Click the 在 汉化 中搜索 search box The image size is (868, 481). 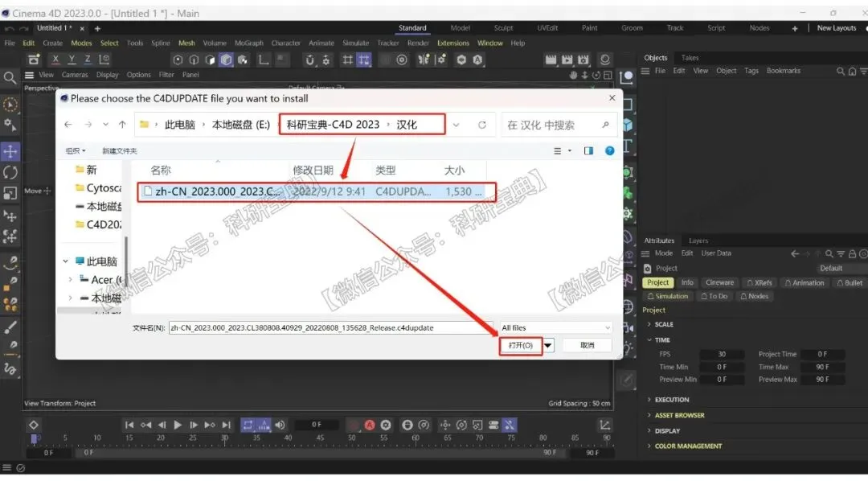point(558,125)
